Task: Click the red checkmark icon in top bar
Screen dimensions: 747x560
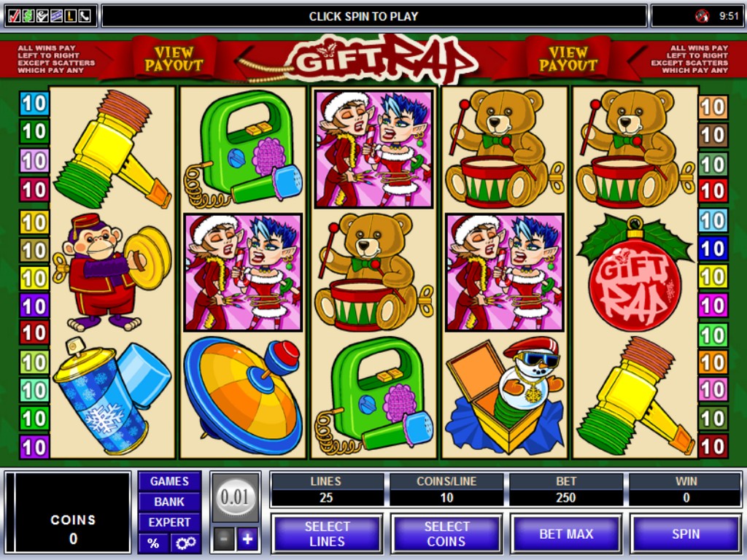Action: tap(15, 16)
